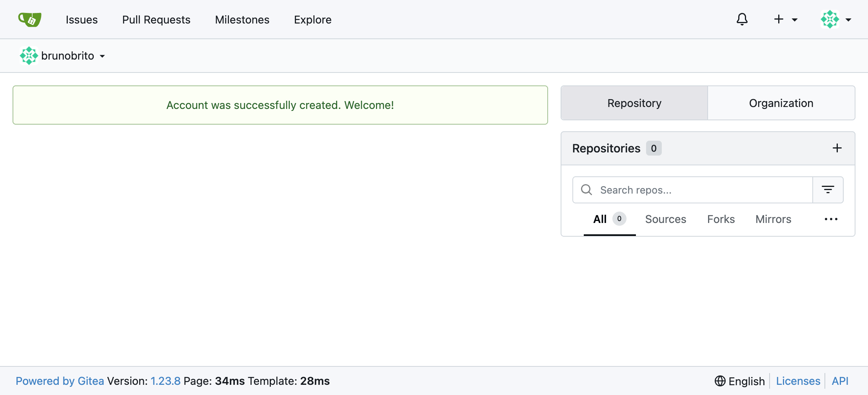Click the magnifier icon in repo search
Screen dimensions: 868x395
(586, 190)
